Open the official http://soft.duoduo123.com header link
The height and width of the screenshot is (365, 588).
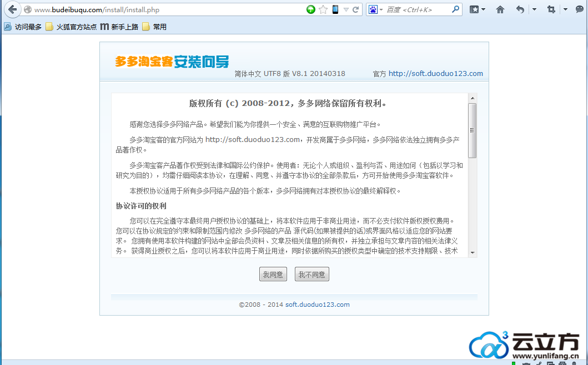pos(436,73)
